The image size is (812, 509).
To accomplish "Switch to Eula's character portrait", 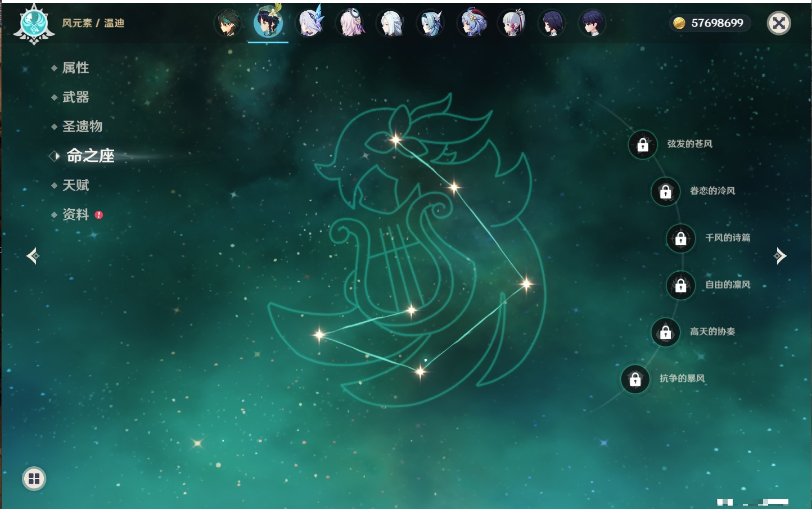I will pyautogui.click(x=431, y=24).
